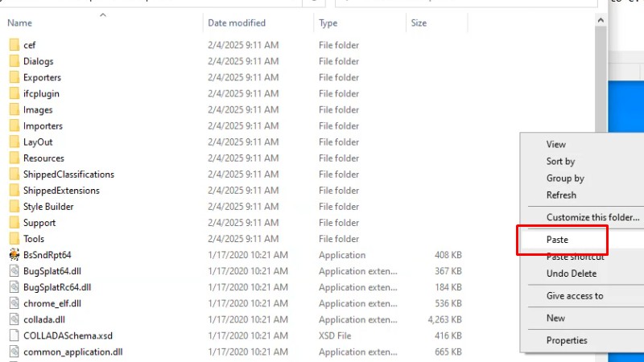Viewport: 644px width, 362px height.
Task: Open the View submenu
Action: coord(556,145)
